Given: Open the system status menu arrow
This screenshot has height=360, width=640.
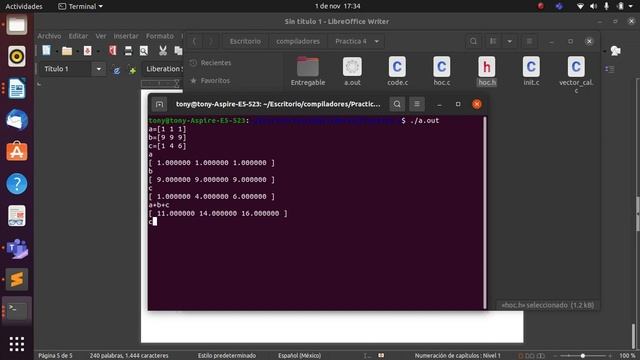Looking at the screenshot, I should tap(631, 6).
